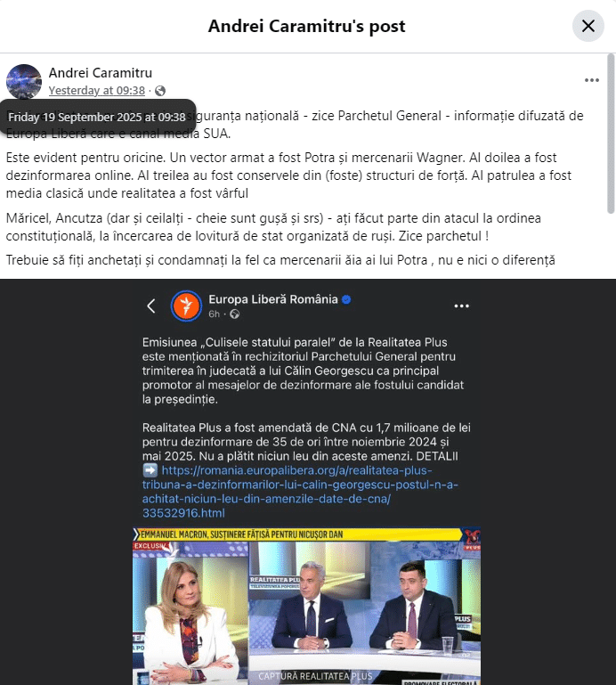The image size is (616, 685).
Task: Open the romania.europalibera.org article link
Action: coord(300,492)
